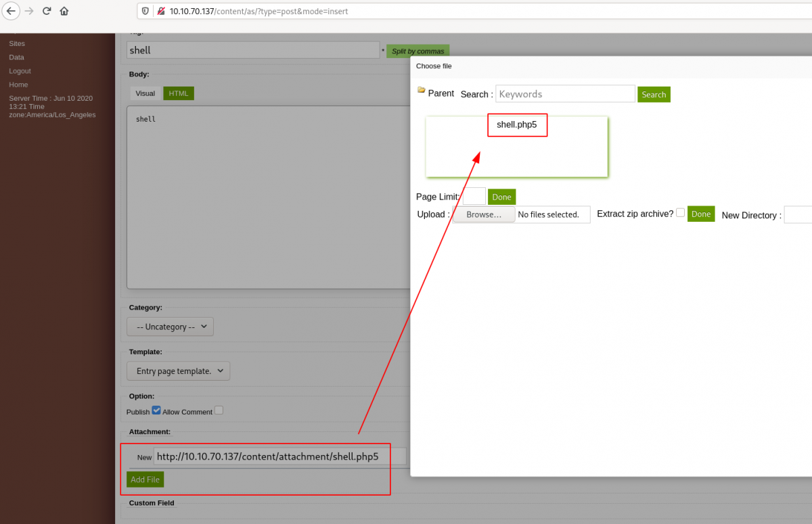812x524 pixels.
Task: Click the shield tracking protection icon
Action: pyautogui.click(x=145, y=11)
